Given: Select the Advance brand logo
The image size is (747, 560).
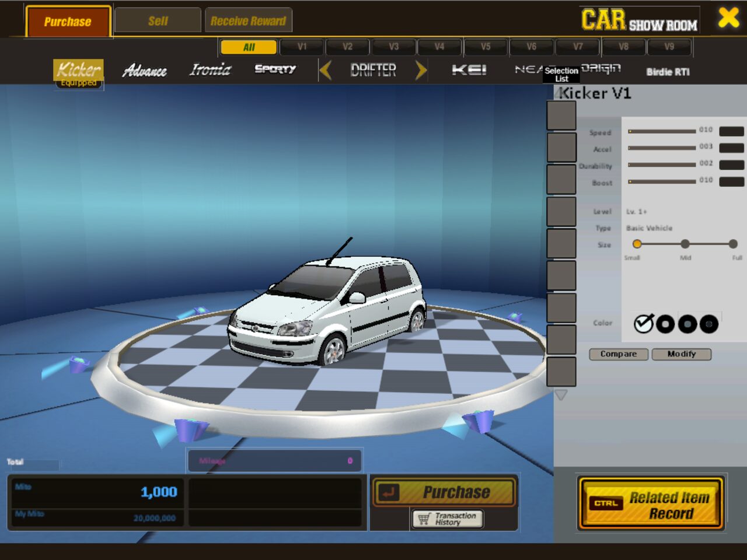Looking at the screenshot, I should 145,71.
